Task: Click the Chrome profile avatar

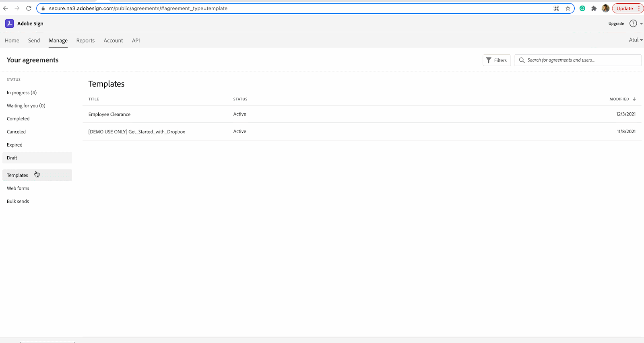Action: click(x=605, y=8)
